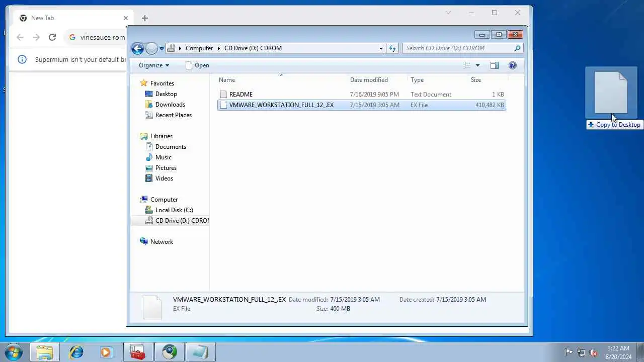Open Network in navigation pane

pos(162,242)
